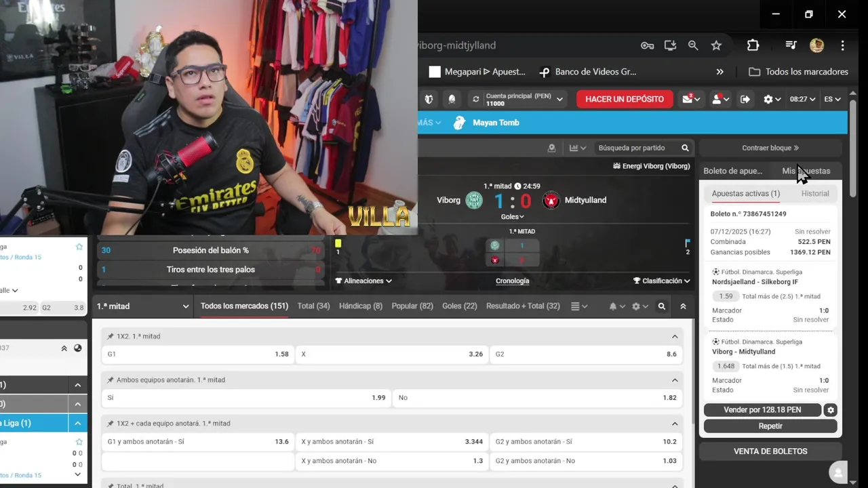The width and height of the screenshot is (868, 488).
Task: Collapse all markets with double chevron icon
Action: click(683, 306)
